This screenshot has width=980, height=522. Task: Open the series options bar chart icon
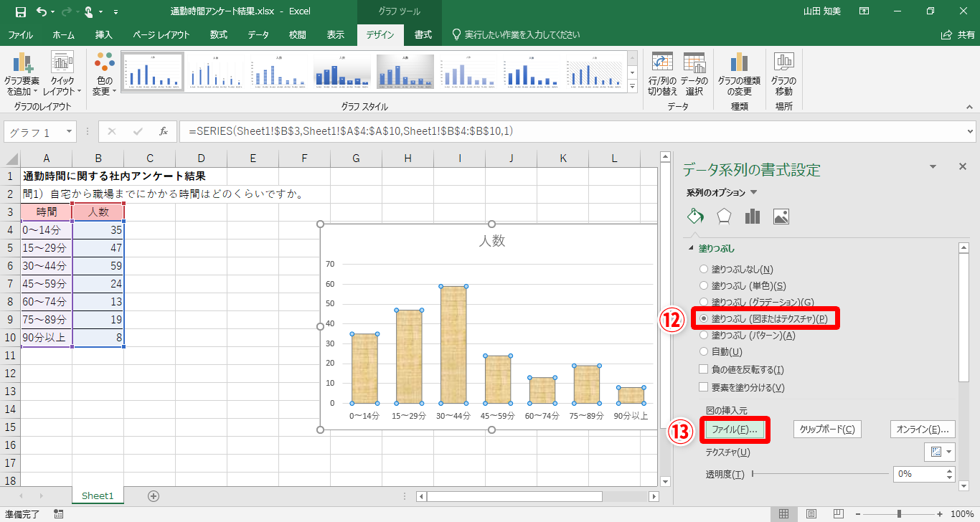(x=753, y=216)
